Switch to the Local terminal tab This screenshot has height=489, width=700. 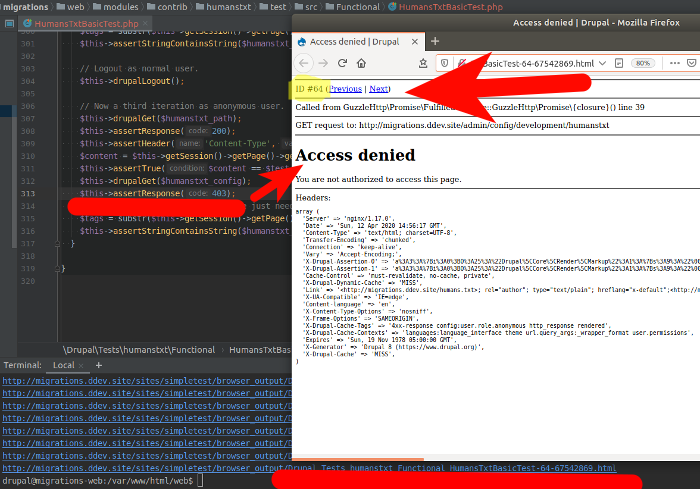tap(63, 366)
